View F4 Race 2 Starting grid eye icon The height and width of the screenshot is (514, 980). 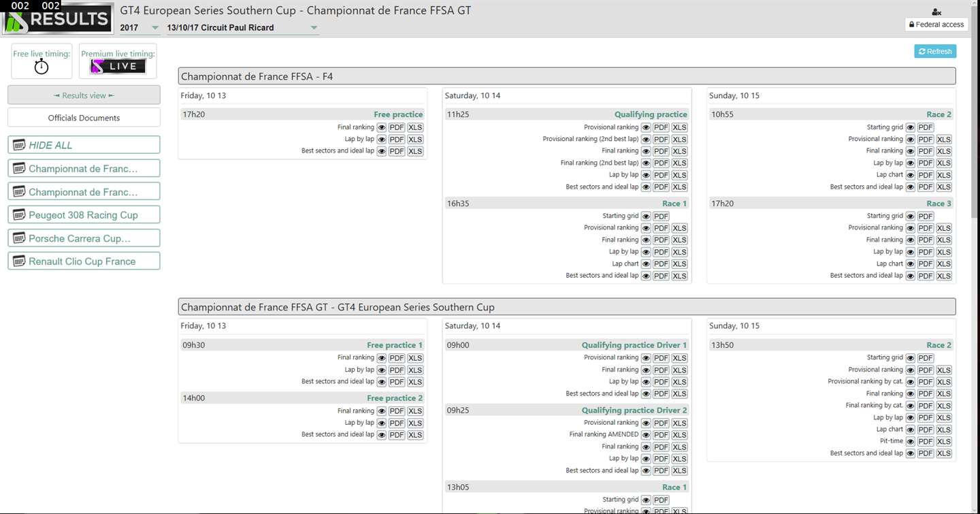point(911,127)
